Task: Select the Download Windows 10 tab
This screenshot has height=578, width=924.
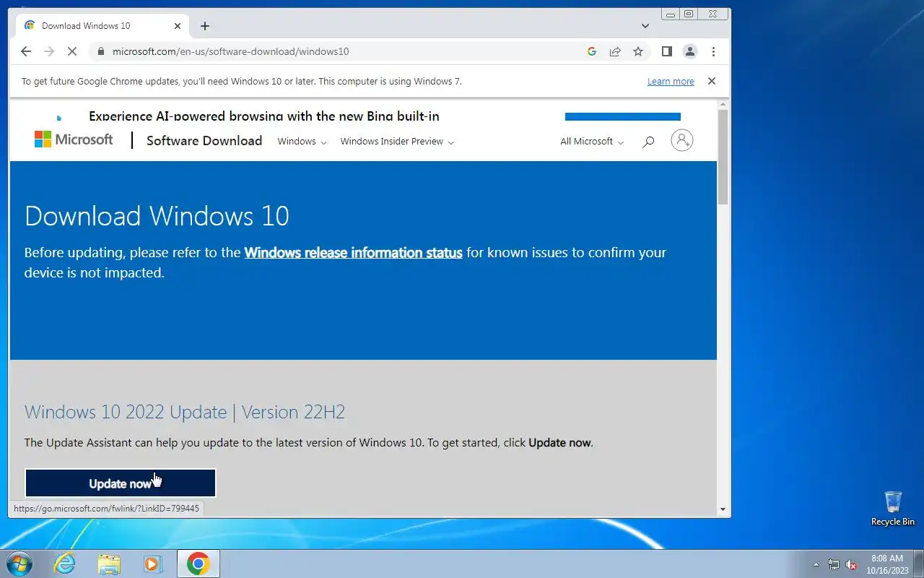Action: point(101,26)
